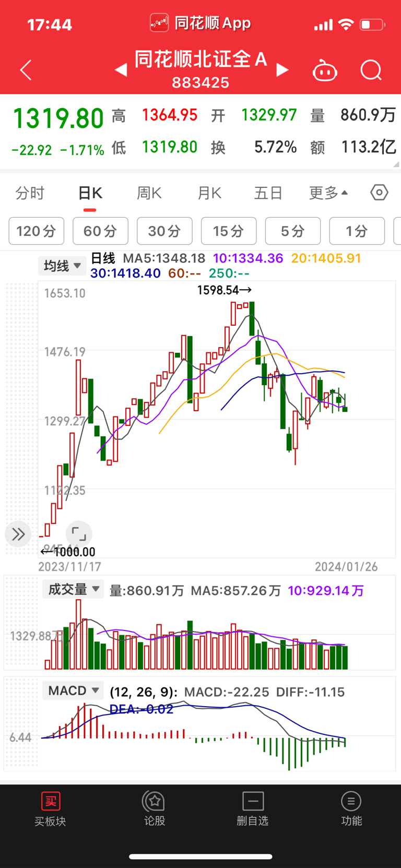Tap open value 1329.97
401x868 pixels.
269,115
